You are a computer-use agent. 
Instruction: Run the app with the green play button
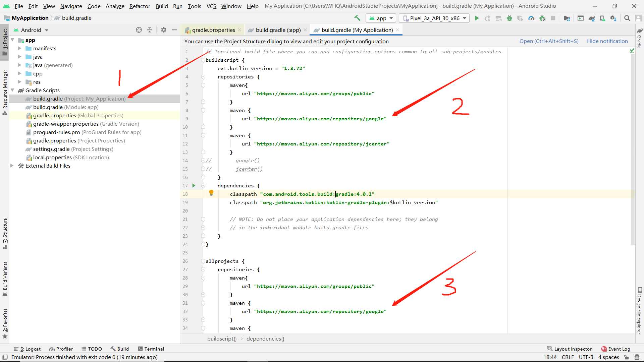[x=477, y=18]
